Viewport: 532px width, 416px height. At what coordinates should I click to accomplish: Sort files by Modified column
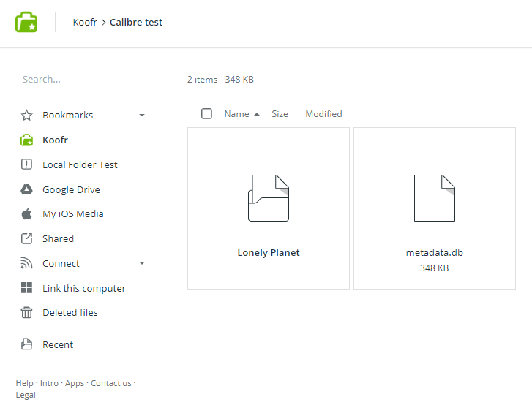pyautogui.click(x=323, y=114)
